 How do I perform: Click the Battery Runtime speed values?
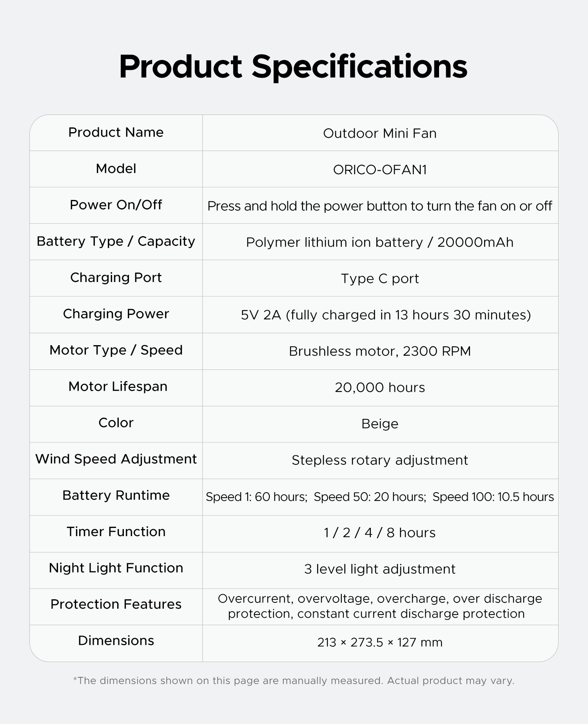(380, 497)
